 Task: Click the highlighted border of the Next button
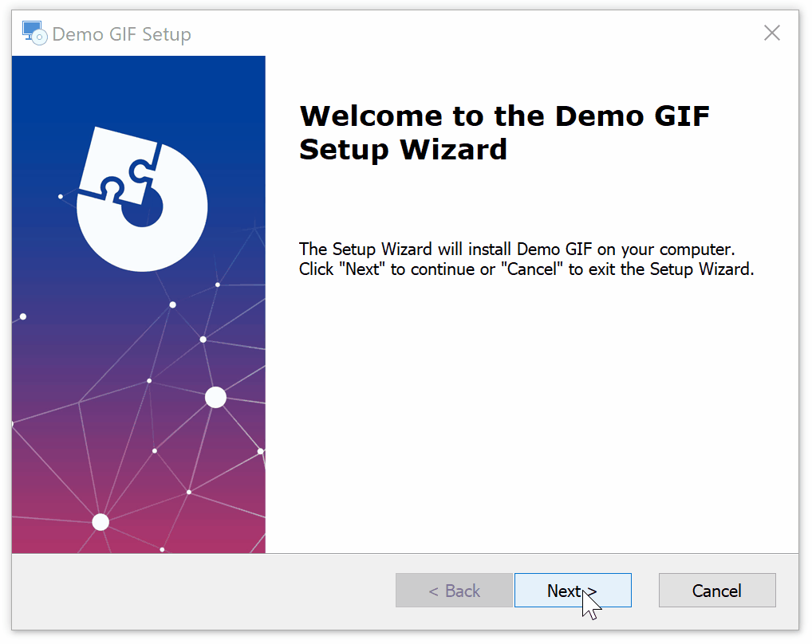coord(573,573)
